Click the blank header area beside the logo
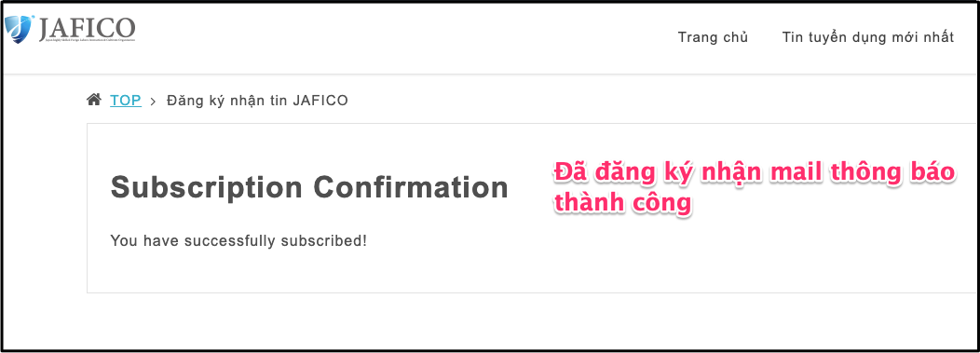980x353 pixels. 406,37
